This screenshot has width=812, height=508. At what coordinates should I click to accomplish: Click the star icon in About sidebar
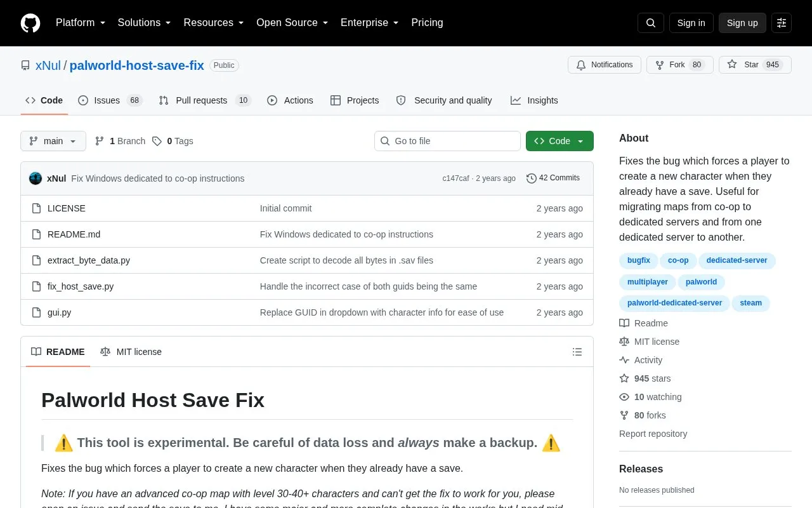point(624,378)
